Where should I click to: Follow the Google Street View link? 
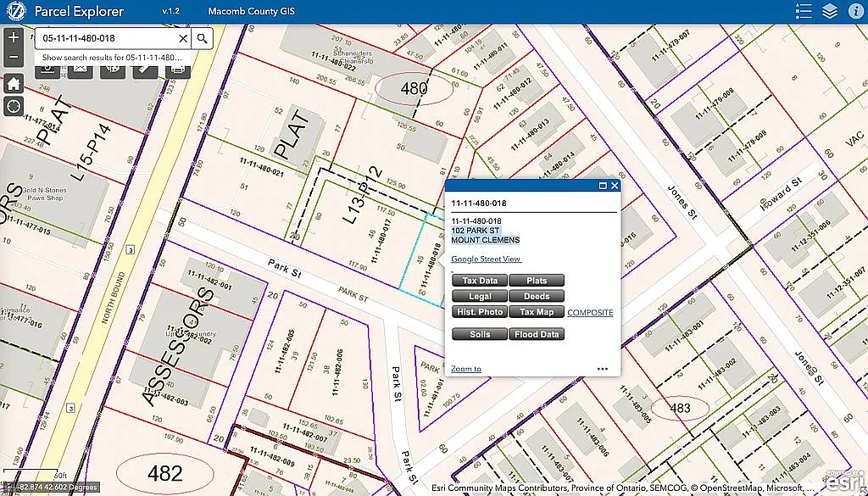(486, 259)
